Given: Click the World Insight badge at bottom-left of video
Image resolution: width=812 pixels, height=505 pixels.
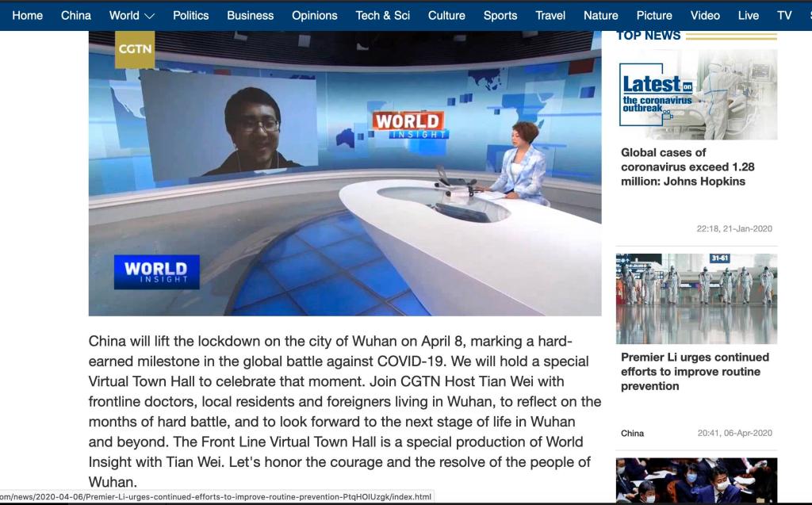Looking at the screenshot, I should coord(156,271).
